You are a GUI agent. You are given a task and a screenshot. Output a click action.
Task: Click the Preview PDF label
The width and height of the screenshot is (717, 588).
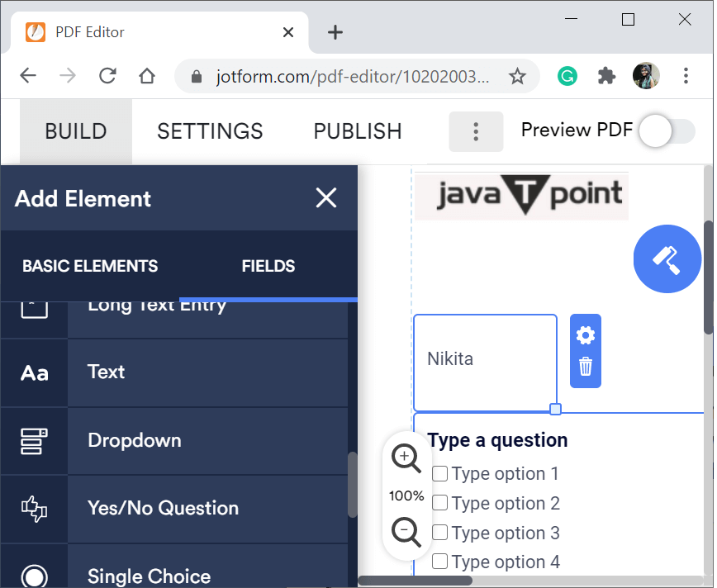tap(577, 130)
